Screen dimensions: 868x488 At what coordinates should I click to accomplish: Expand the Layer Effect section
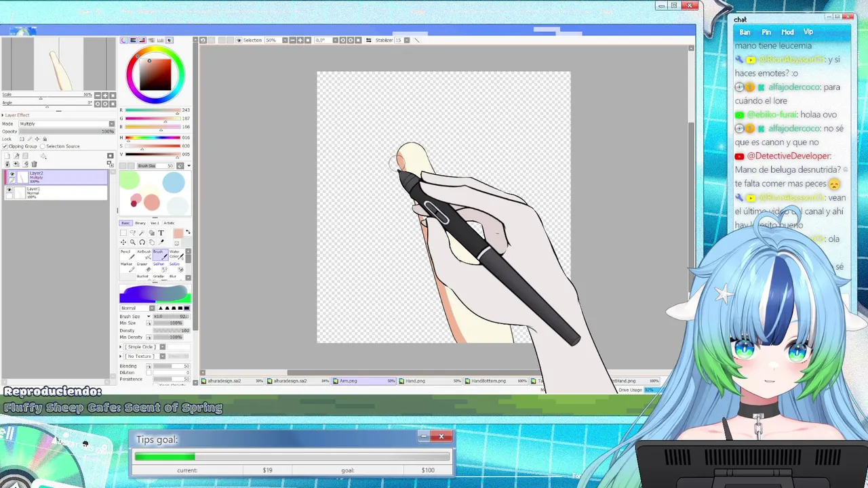tap(3, 115)
